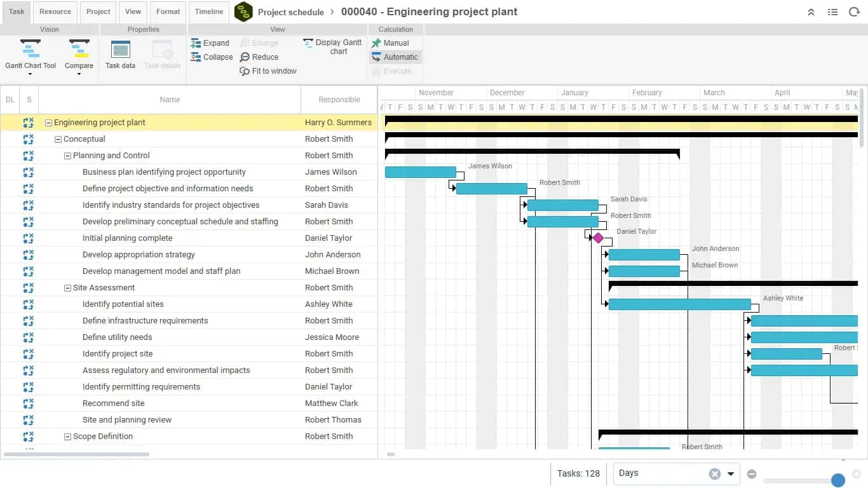Click status icon for Identify potential sites

29,304
